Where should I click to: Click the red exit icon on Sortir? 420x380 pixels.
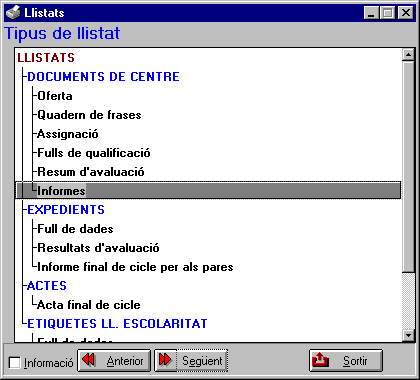[320, 360]
